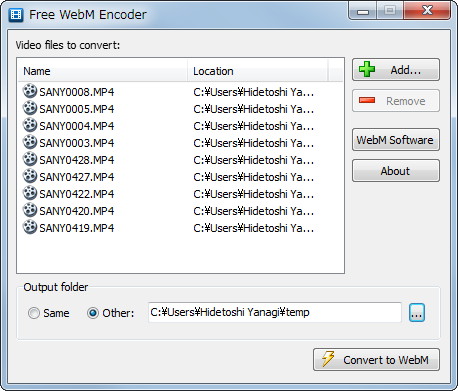Sort list by the Location column header
Viewport: 458px width, 391px height.
[x=258, y=71]
